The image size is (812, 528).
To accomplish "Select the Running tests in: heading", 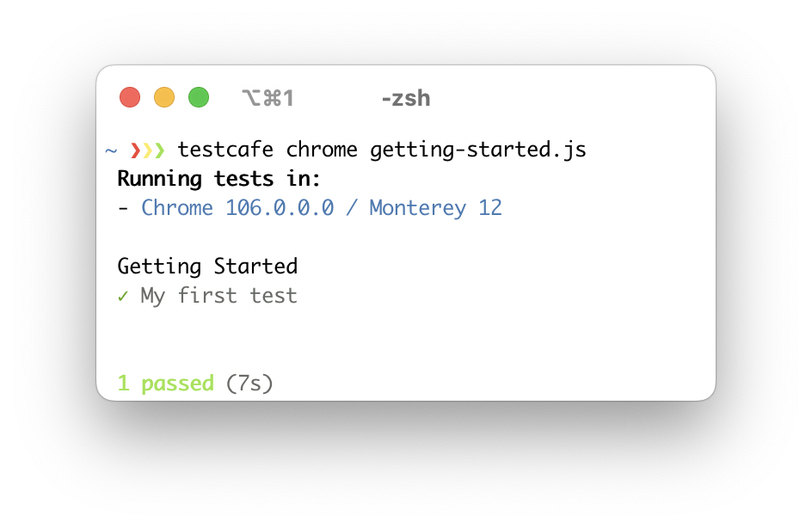I will click(218, 179).
